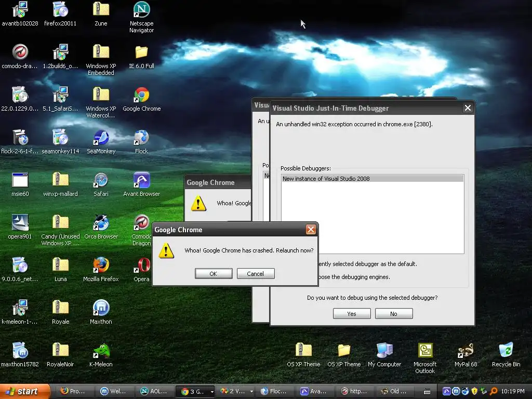This screenshot has height=399, width=532.
Task: Select the comodo-dragon installer icon
Action: tap(20, 57)
